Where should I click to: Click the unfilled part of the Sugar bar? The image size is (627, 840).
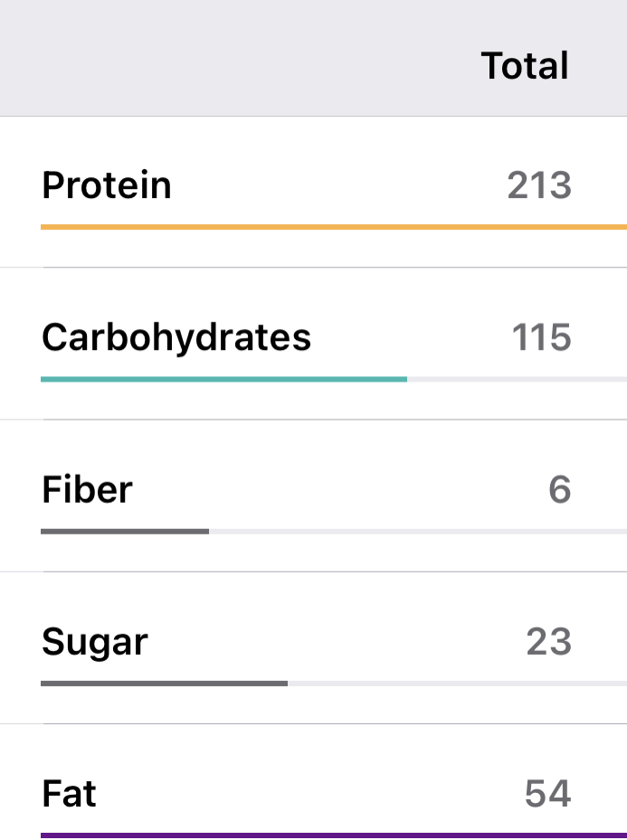click(x=457, y=683)
